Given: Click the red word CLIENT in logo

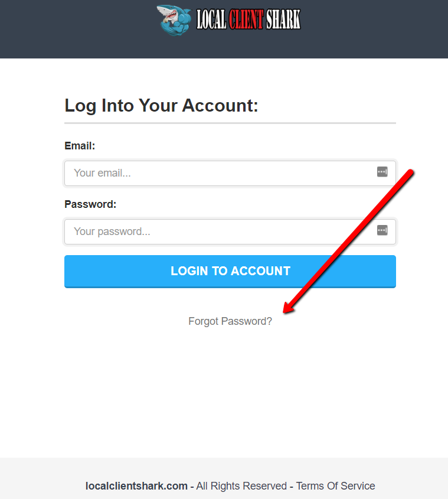Looking at the screenshot, I should tap(246, 19).
